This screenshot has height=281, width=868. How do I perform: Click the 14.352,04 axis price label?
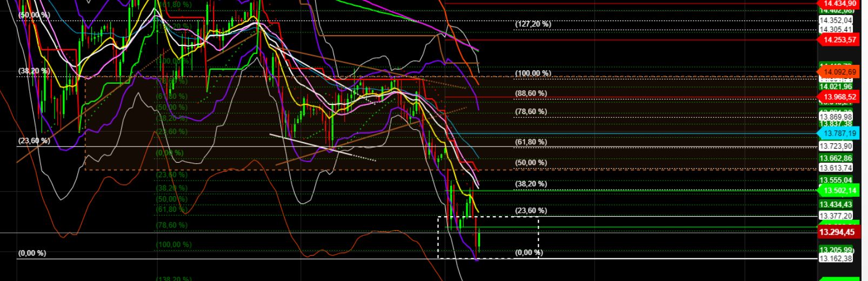coord(836,21)
